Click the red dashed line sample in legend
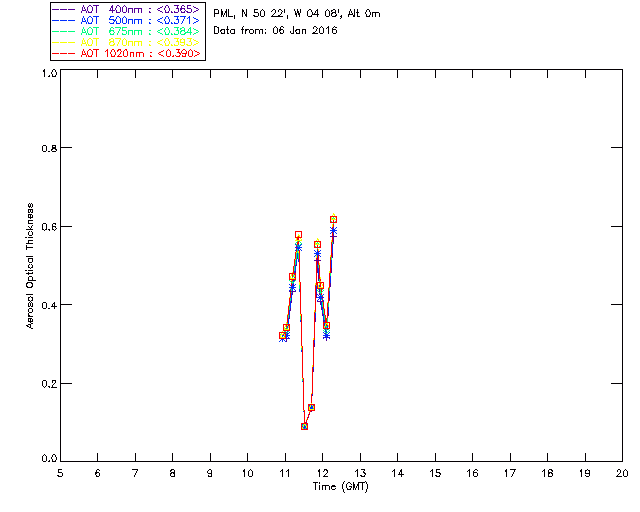This screenshot has width=640, height=512. (x=64, y=53)
